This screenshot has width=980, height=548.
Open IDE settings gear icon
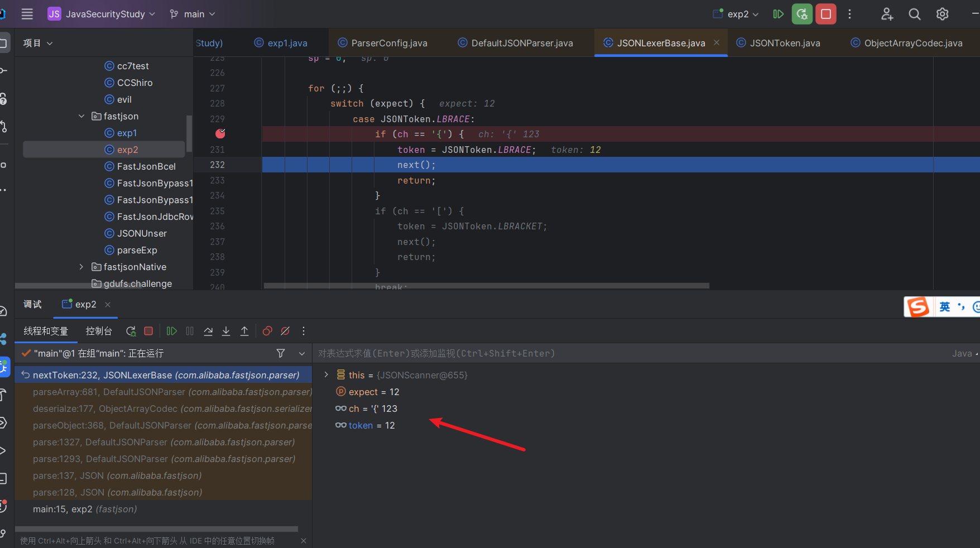pyautogui.click(x=942, y=14)
